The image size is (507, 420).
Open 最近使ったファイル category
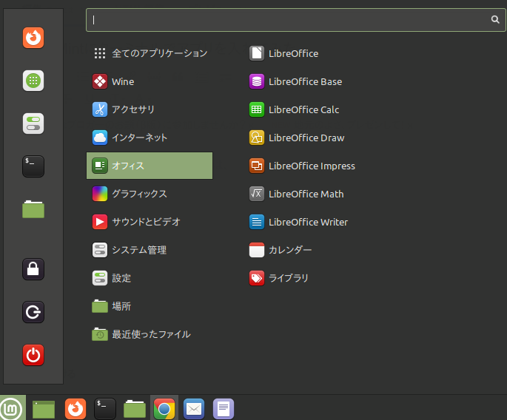point(150,334)
